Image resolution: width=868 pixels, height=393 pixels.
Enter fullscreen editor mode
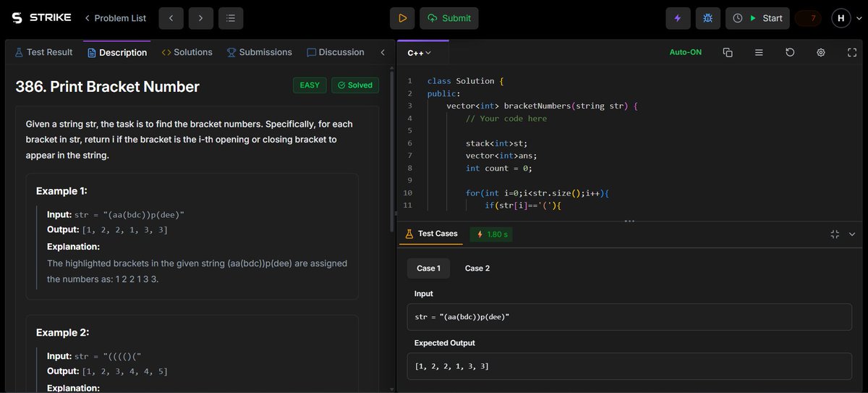(x=852, y=53)
